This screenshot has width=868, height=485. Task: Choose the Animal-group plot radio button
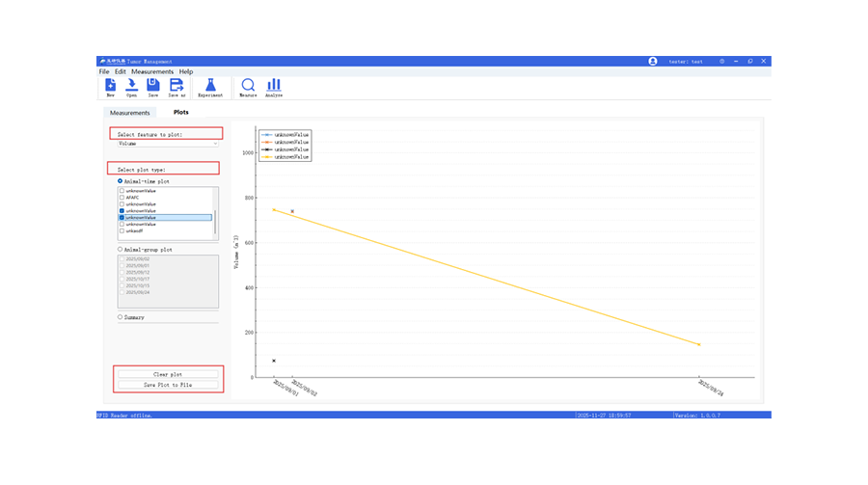121,249
